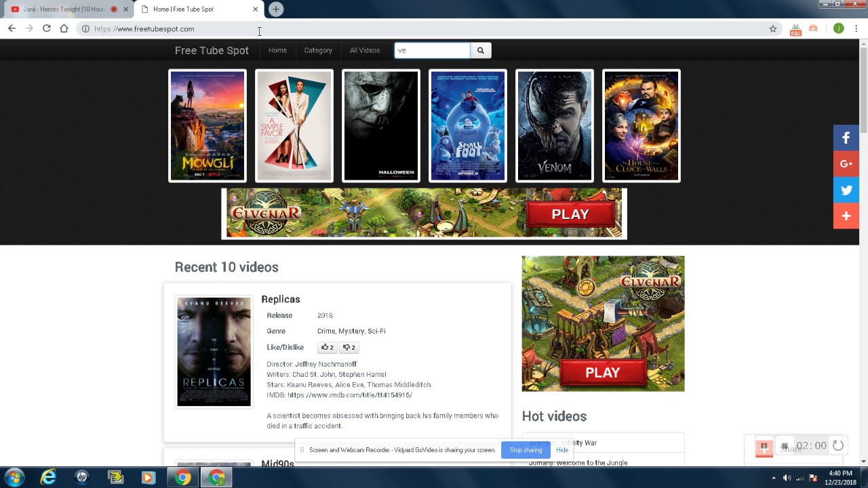Open the Mowgli movie poster

pos(208,126)
